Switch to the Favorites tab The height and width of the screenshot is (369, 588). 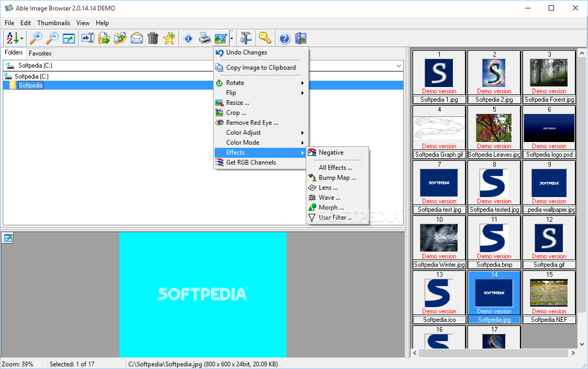[x=40, y=53]
